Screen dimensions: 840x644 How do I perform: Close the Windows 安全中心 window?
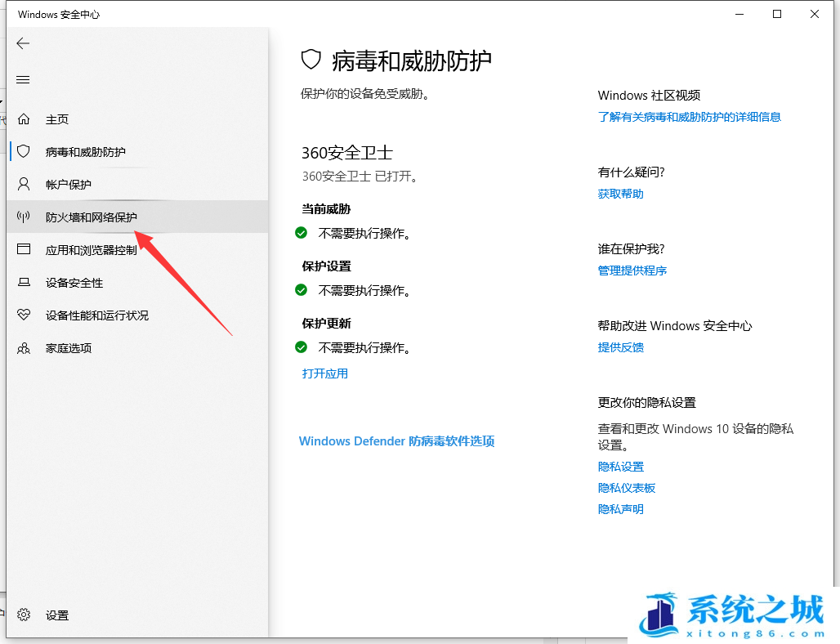pos(815,15)
